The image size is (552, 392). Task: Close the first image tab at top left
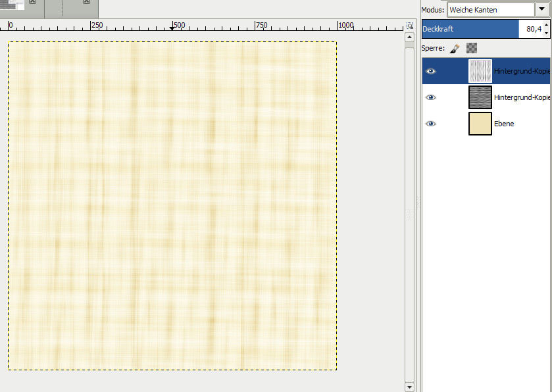click(x=32, y=3)
